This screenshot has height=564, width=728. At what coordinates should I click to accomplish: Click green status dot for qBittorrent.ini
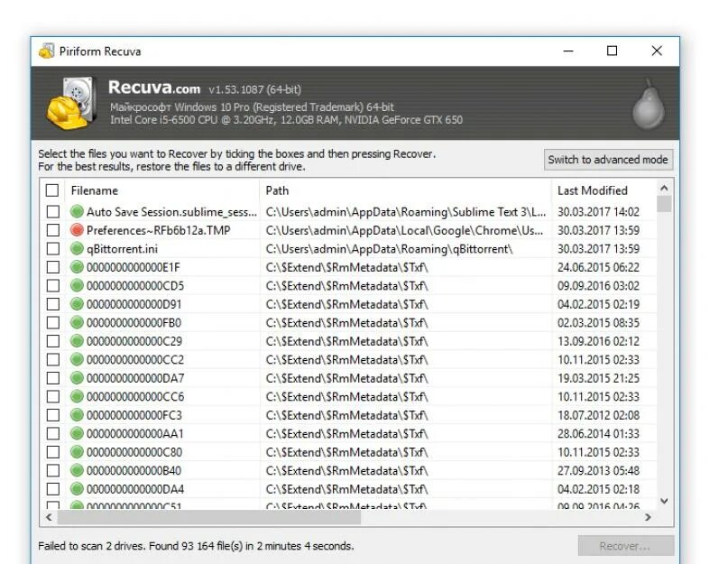click(x=77, y=248)
